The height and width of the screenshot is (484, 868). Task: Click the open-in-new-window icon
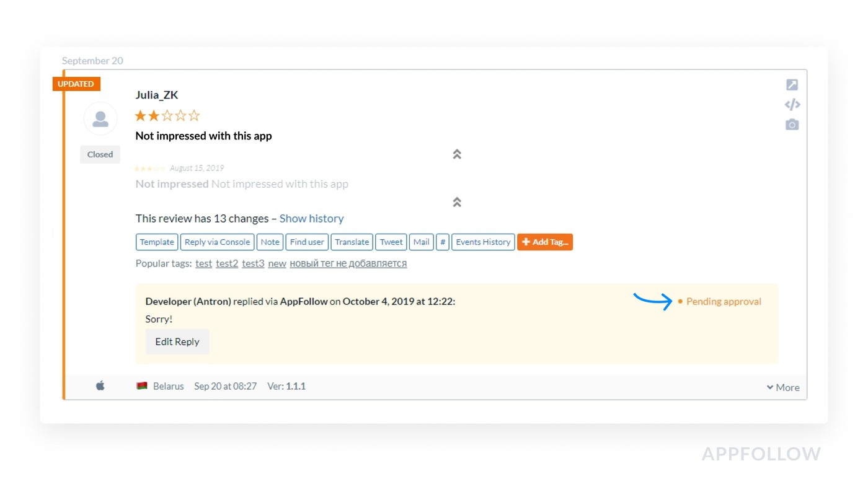792,85
